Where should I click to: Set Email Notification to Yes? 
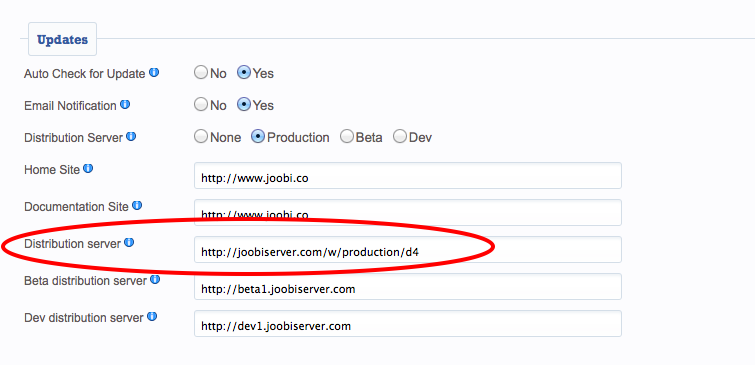coord(244,104)
